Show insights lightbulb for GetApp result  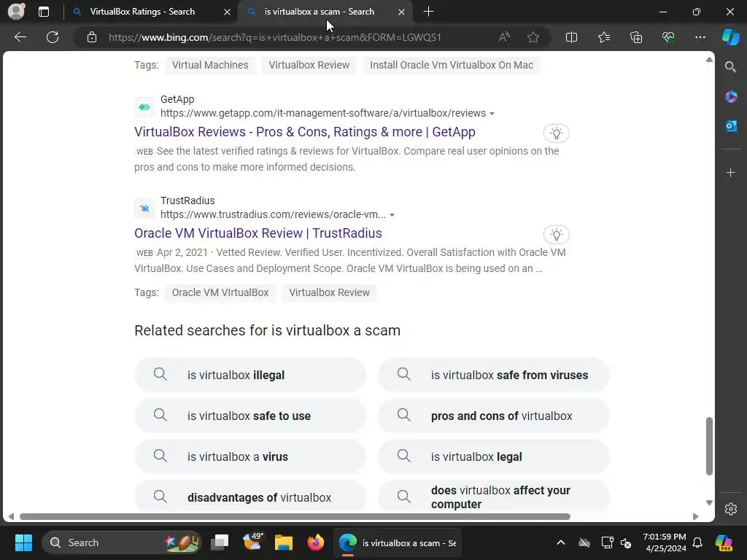(x=556, y=133)
